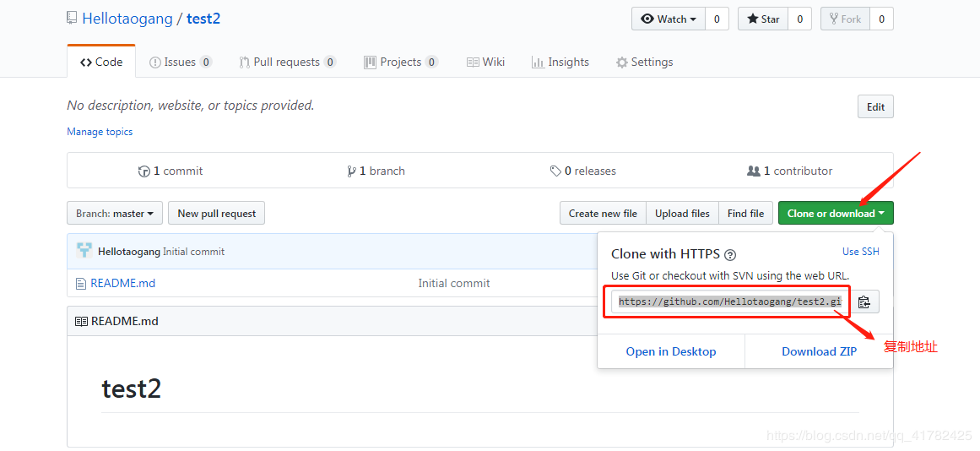Collapse the Clone or download dropdown
Viewport: 980px width, 451px height.
835,214
